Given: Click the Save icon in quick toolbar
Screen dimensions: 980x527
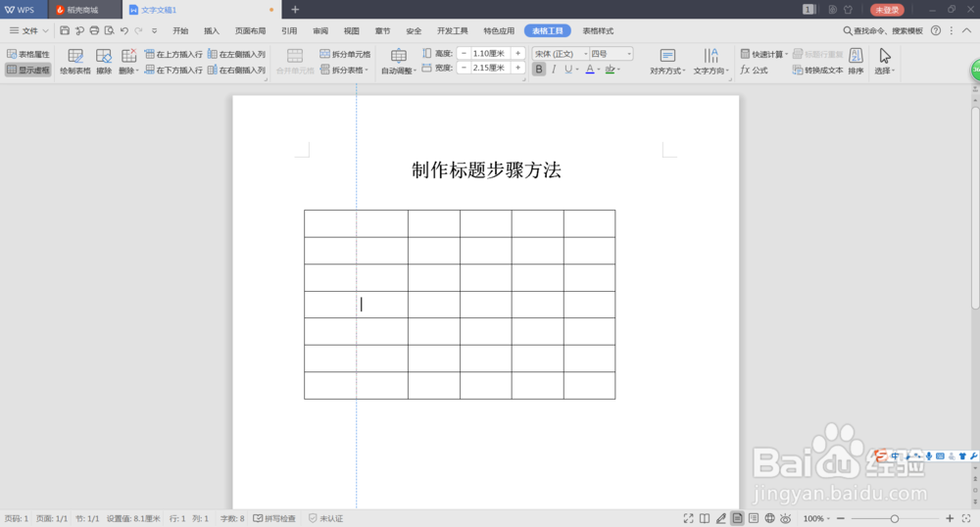Looking at the screenshot, I should tap(65, 30).
